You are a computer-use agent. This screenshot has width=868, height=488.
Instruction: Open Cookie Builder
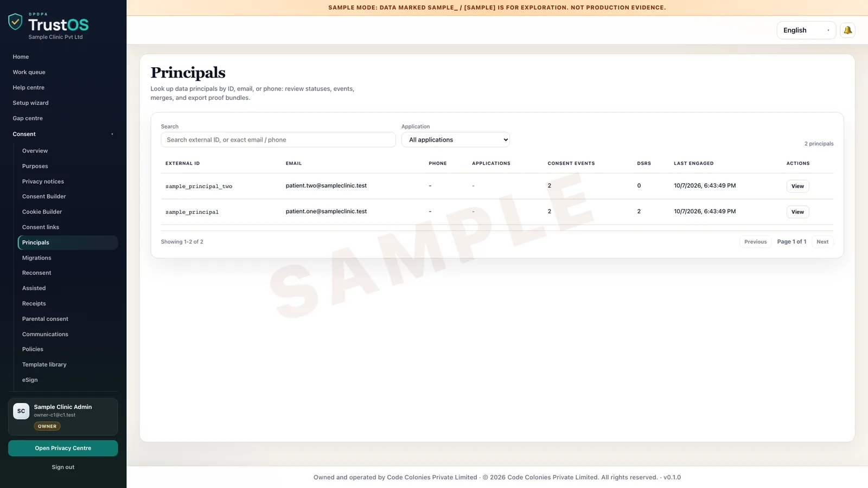pos(42,212)
